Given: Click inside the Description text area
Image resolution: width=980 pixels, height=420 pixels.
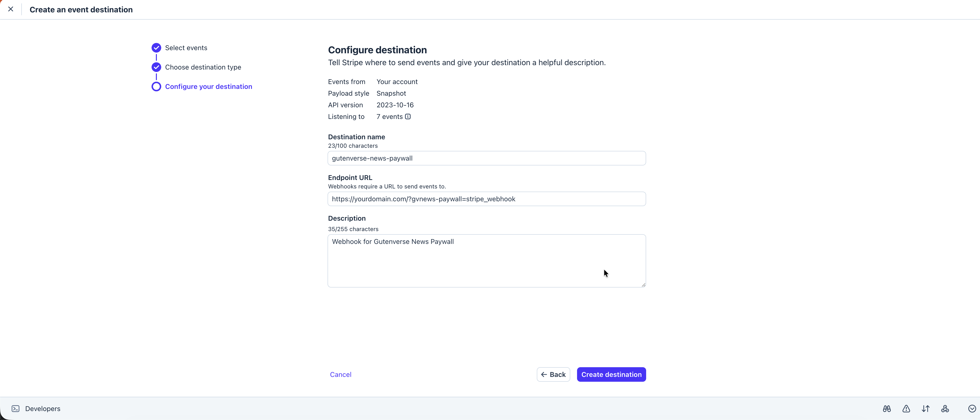Looking at the screenshot, I should click(487, 261).
